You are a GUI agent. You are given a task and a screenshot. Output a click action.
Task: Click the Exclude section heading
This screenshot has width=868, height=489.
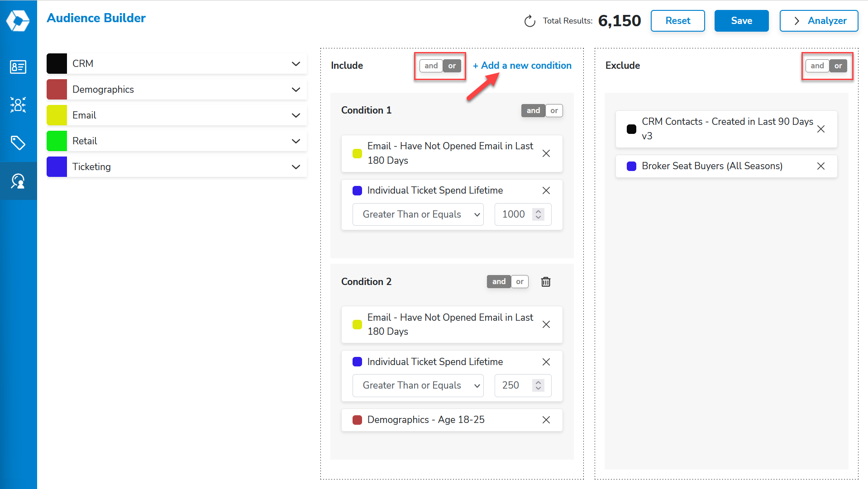pyautogui.click(x=622, y=66)
